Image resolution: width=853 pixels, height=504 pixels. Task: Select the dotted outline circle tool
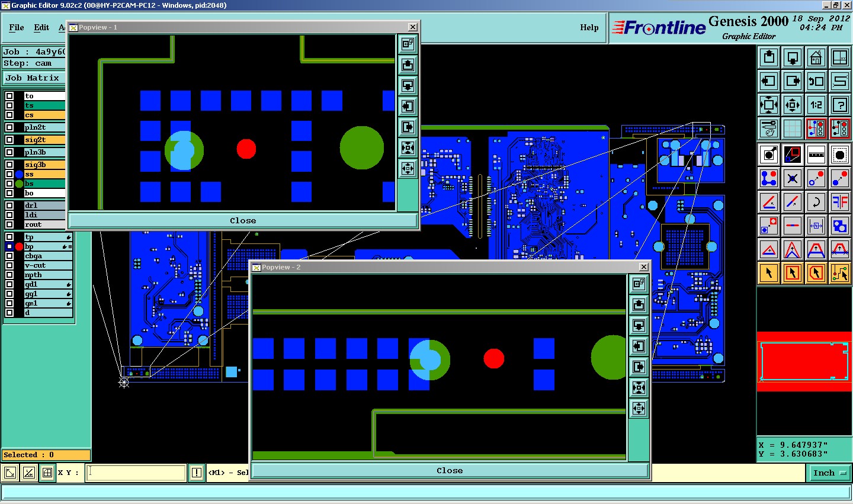(x=840, y=155)
